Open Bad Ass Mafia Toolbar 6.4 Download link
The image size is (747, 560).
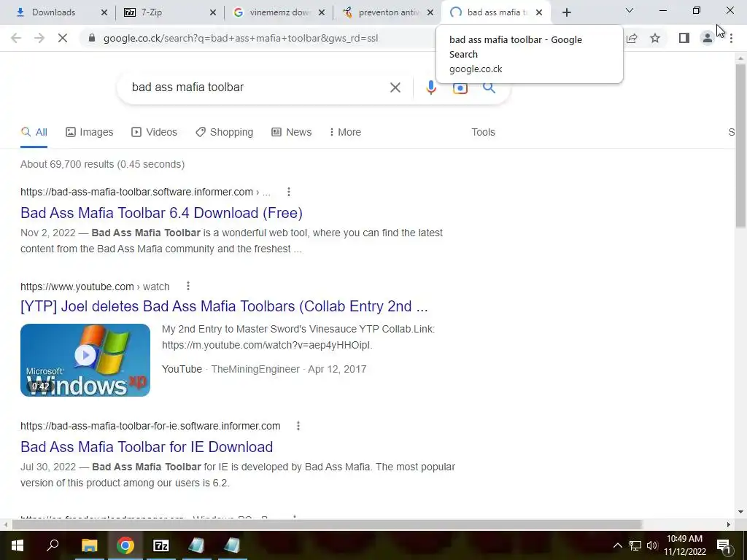point(161,213)
